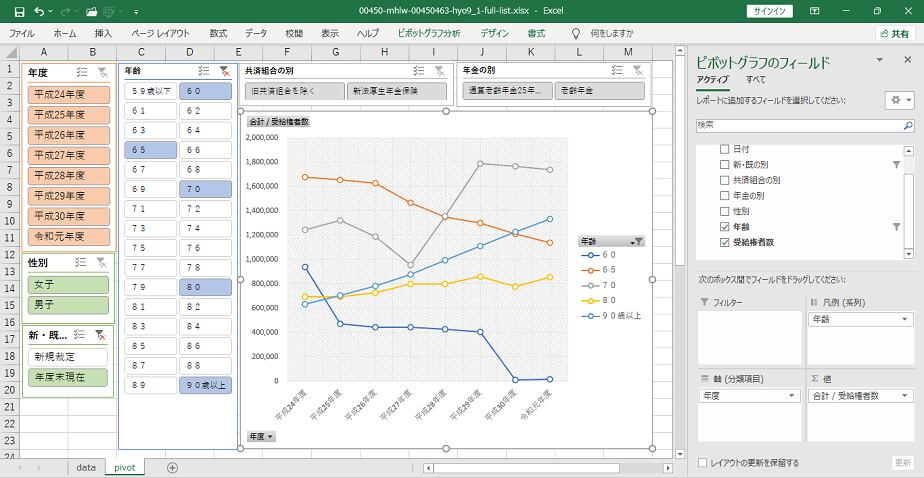Clear filter on the 新・既 slicer
924x478 pixels.
pos(101,335)
